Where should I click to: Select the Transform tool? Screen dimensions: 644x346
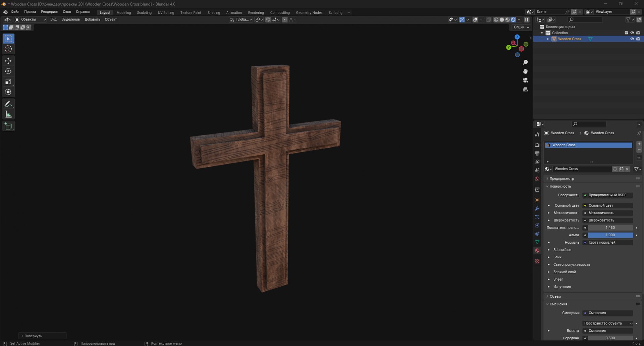pyautogui.click(x=8, y=92)
